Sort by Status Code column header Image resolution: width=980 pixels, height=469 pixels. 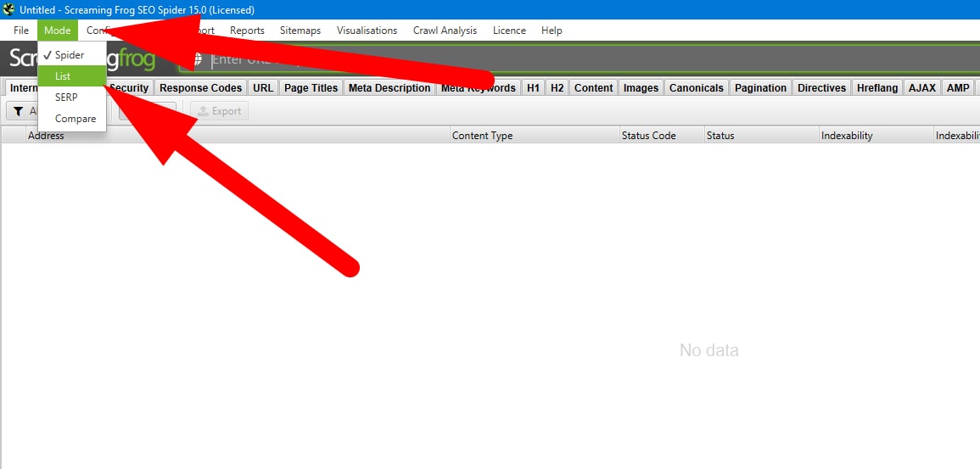coord(661,136)
